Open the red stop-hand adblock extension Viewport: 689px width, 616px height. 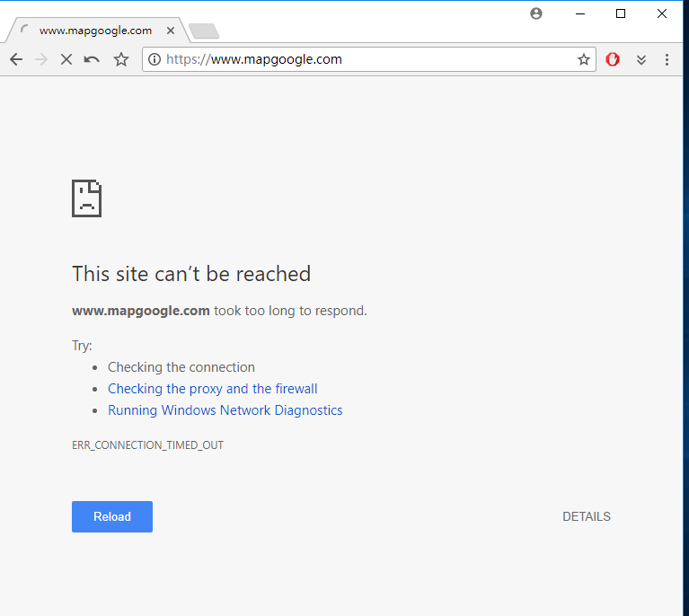613,59
